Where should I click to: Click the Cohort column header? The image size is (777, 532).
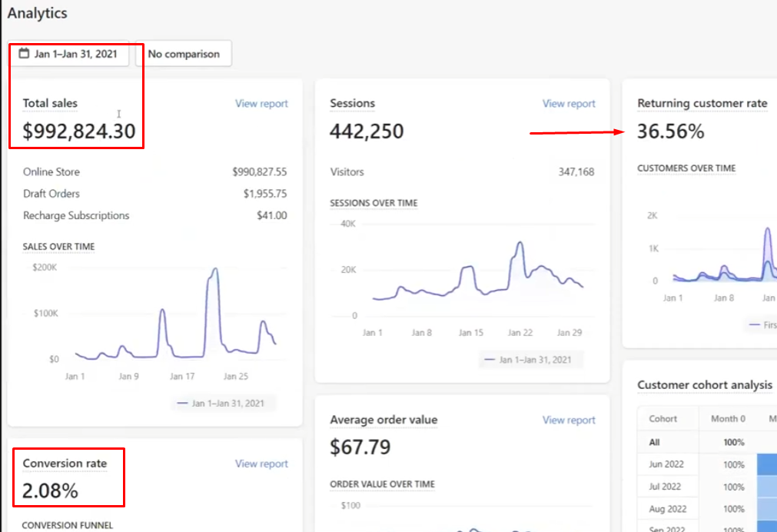[662, 418]
